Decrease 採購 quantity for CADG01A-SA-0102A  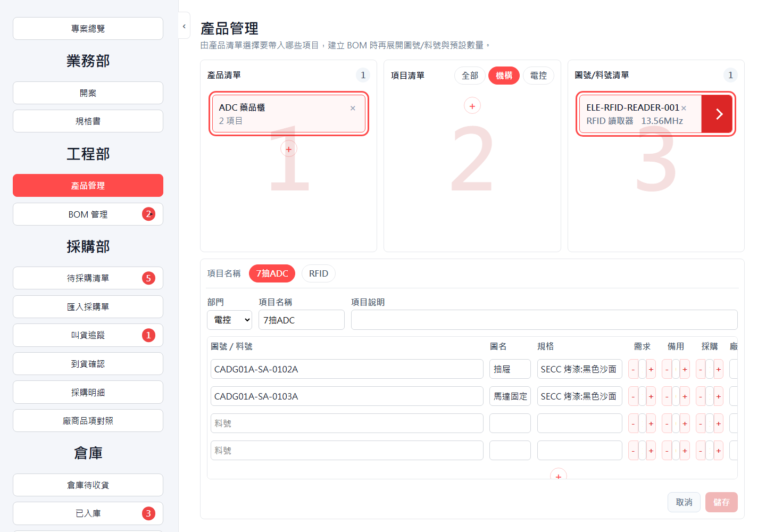point(701,369)
